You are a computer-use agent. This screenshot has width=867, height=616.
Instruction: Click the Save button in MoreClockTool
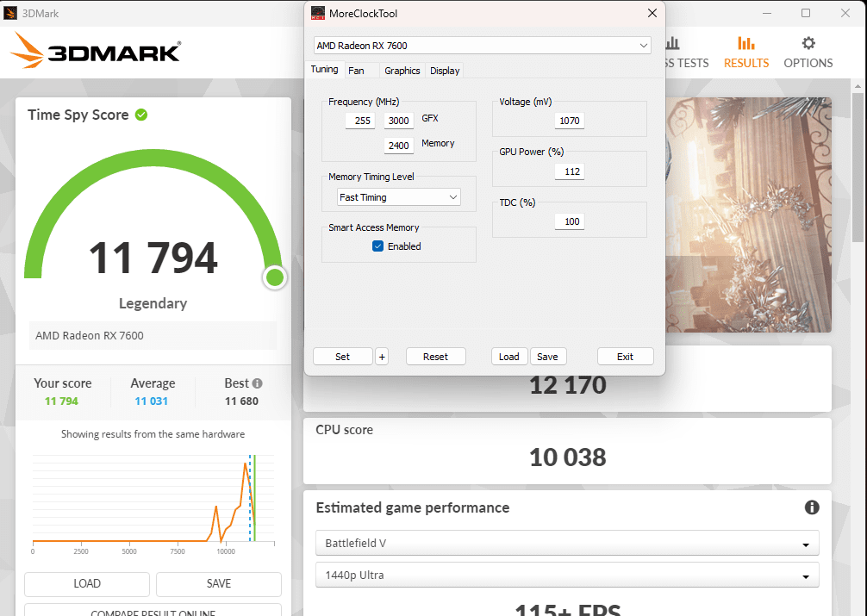pos(547,357)
